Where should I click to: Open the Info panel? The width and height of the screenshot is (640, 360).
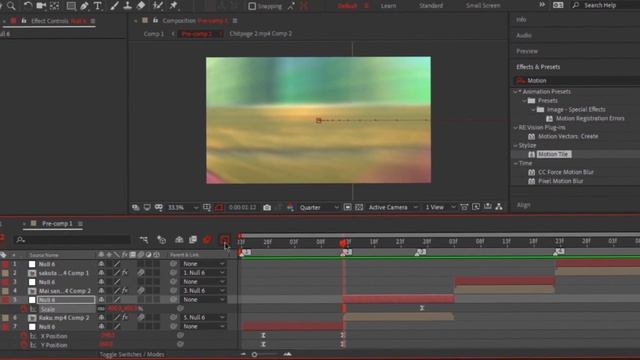[521, 20]
